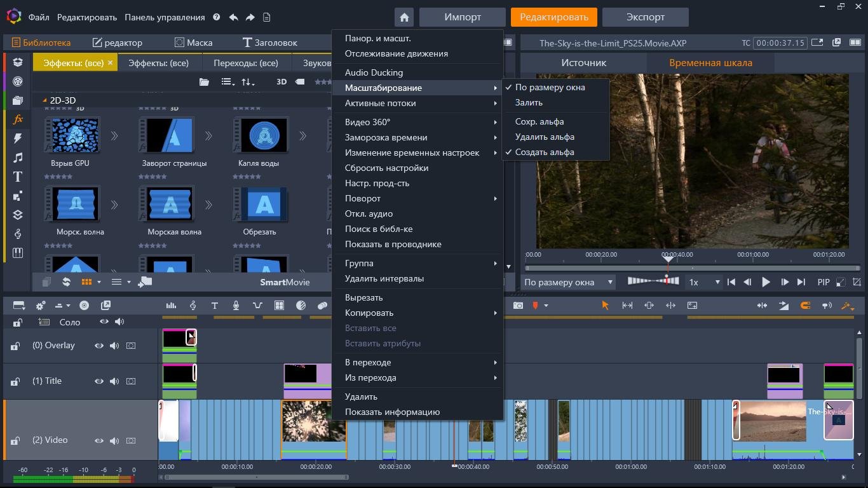Hide the (0) Overlay track eye
Screen dimensions: 868x488
pos(99,346)
